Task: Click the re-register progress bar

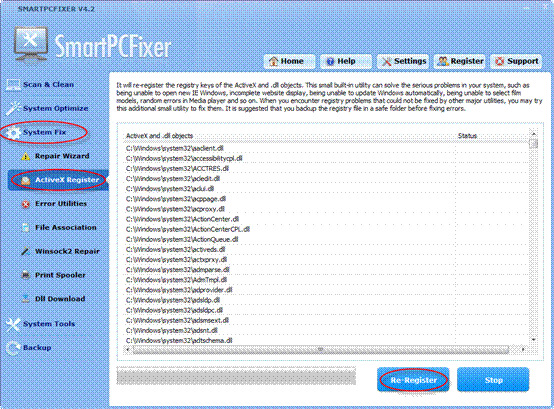Action: pos(236,376)
